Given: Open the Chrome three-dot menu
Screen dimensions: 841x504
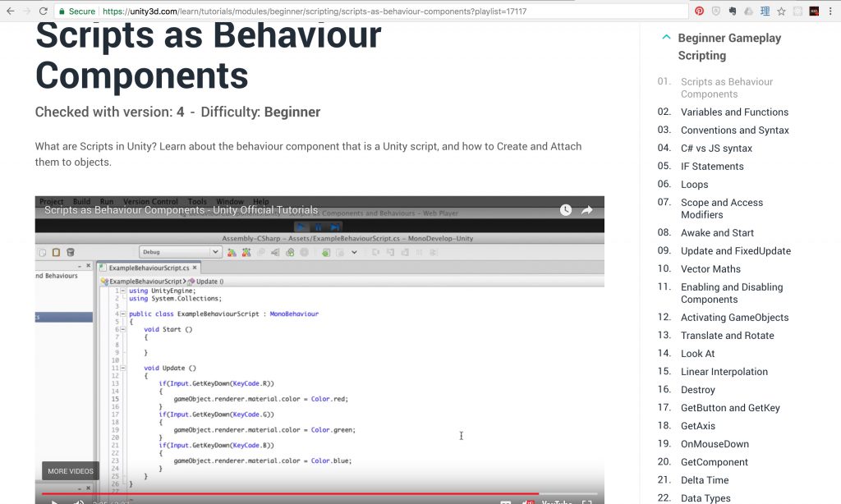Looking at the screenshot, I should [x=830, y=11].
